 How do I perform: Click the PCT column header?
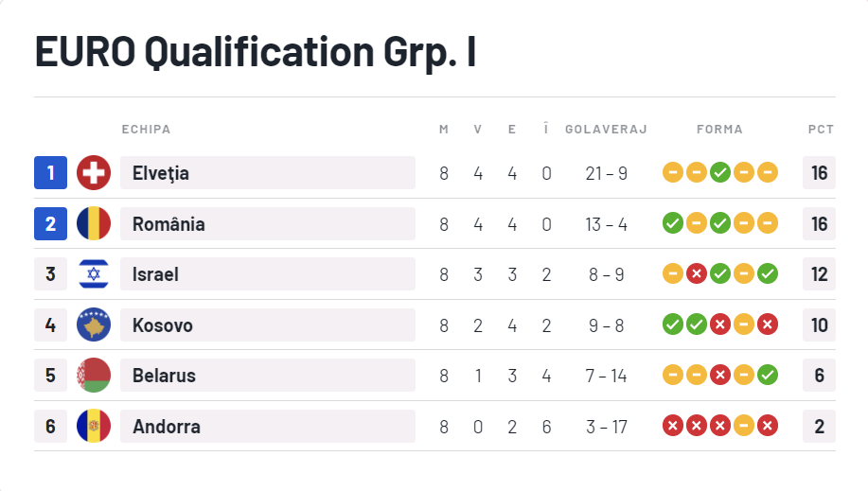820,130
